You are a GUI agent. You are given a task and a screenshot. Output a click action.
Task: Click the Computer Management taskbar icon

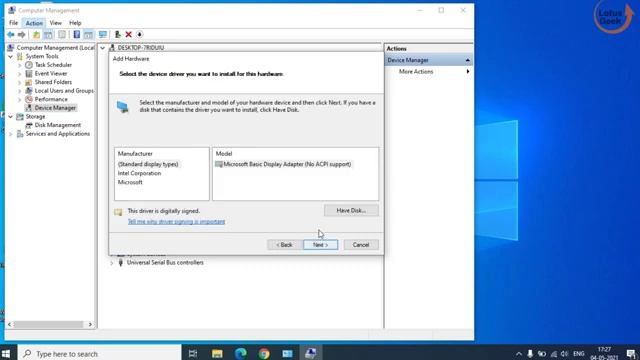(x=311, y=353)
